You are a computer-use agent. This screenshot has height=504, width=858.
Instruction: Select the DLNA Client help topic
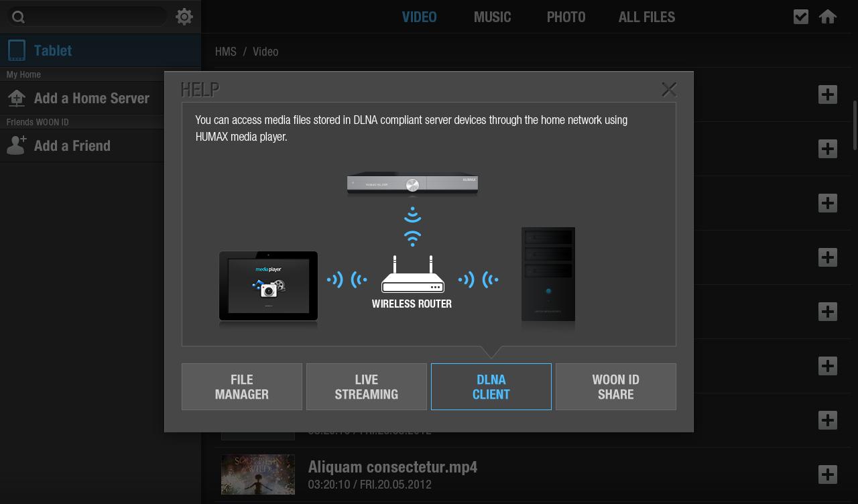point(491,387)
